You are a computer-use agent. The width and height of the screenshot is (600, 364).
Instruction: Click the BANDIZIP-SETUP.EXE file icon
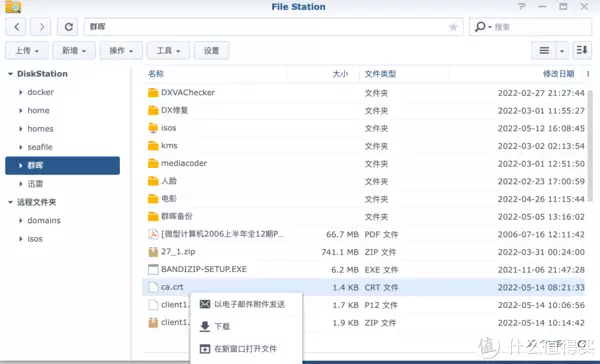pyautogui.click(x=153, y=269)
